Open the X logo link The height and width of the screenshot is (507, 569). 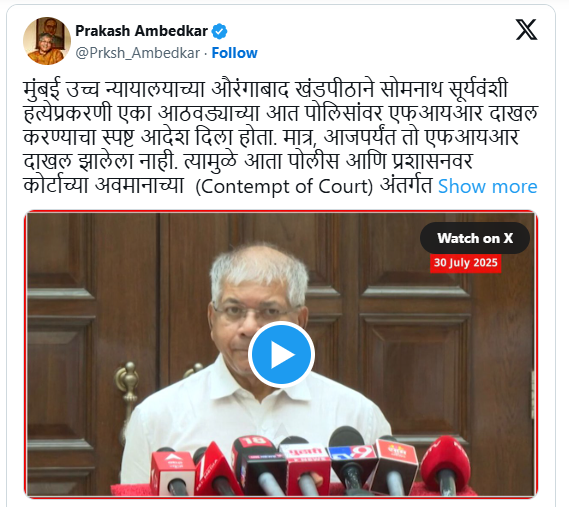527,30
